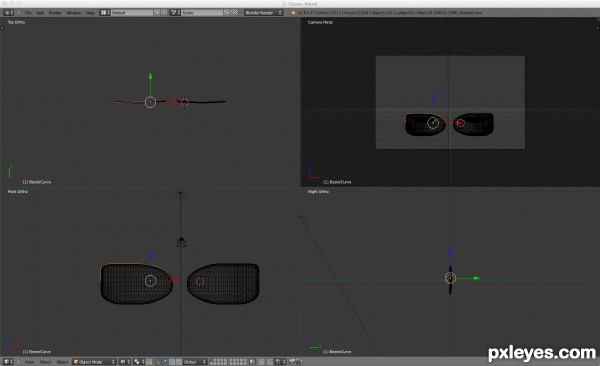Viewport: 600px width, 366px height.
Task: Click the Right Ortho view label
Action: tap(318, 191)
